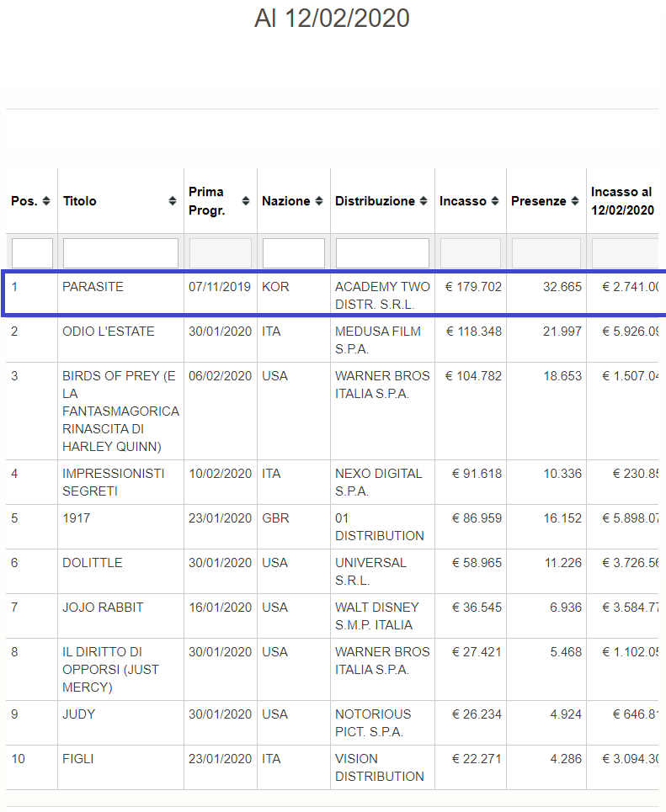Image resolution: width=666 pixels, height=812 pixels.
Task: Sort by Nazione column arrows
Action: coord(319,201)
